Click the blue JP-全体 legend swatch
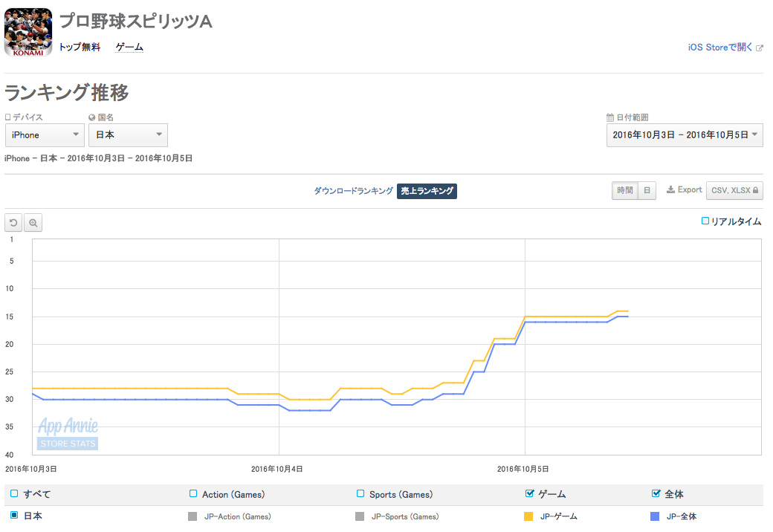Image resolution: width=773 pixels, height=532 pixels. 655,516
